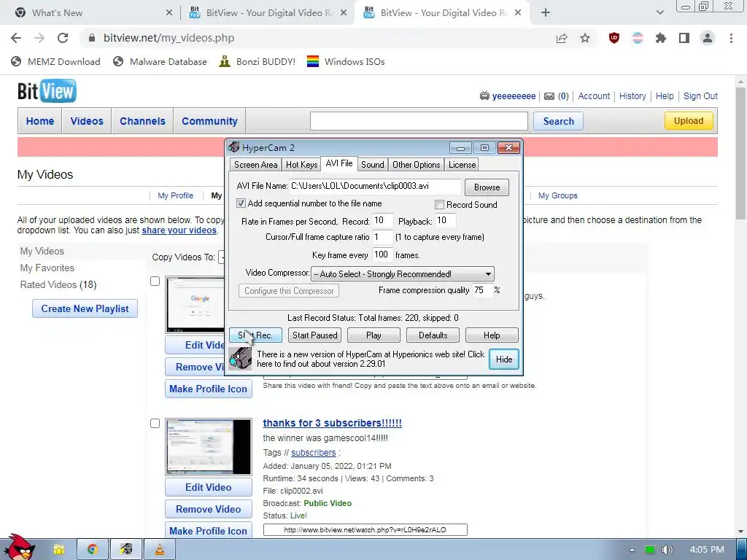Click the inbox envelope icon
This screenshot has width=747, height=560.
pos(549,96)
